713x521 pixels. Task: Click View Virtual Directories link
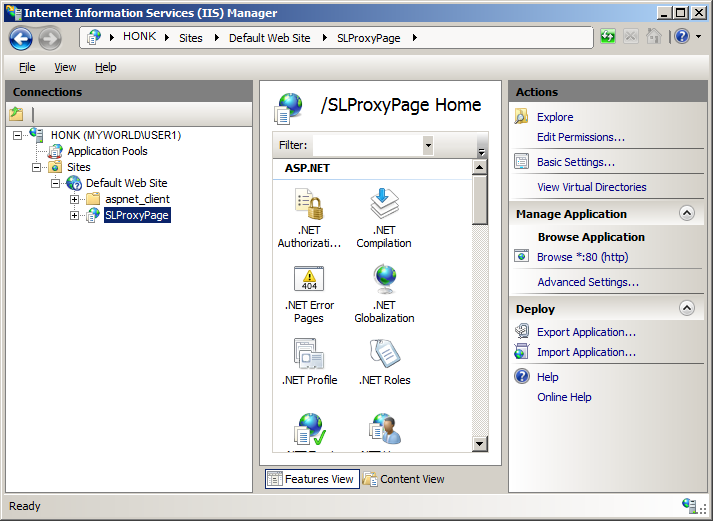pos(592,187)
